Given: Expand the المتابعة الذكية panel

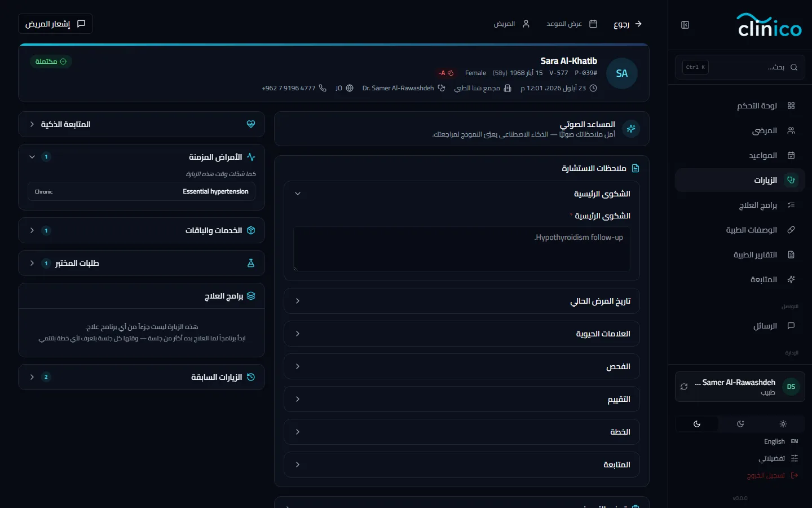Looking at the screenshot, I should [x=142, y=124].
